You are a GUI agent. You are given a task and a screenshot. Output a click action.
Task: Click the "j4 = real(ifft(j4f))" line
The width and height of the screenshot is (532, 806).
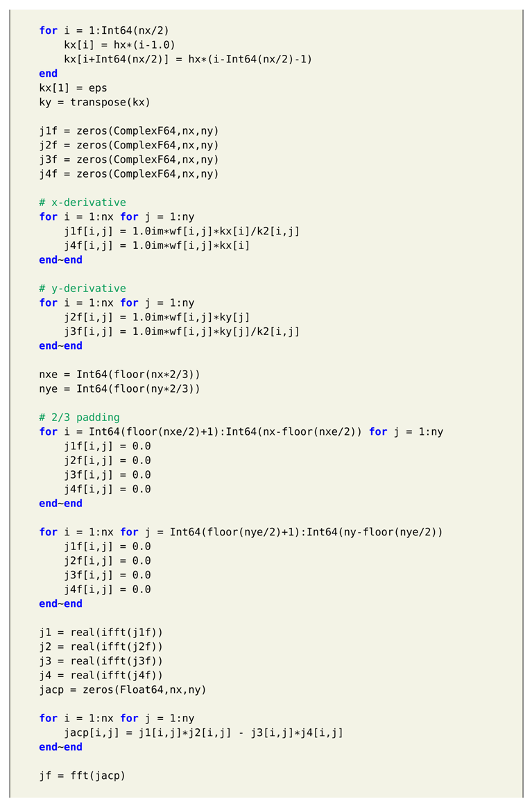pyautogui.click(x=101, y=676)
